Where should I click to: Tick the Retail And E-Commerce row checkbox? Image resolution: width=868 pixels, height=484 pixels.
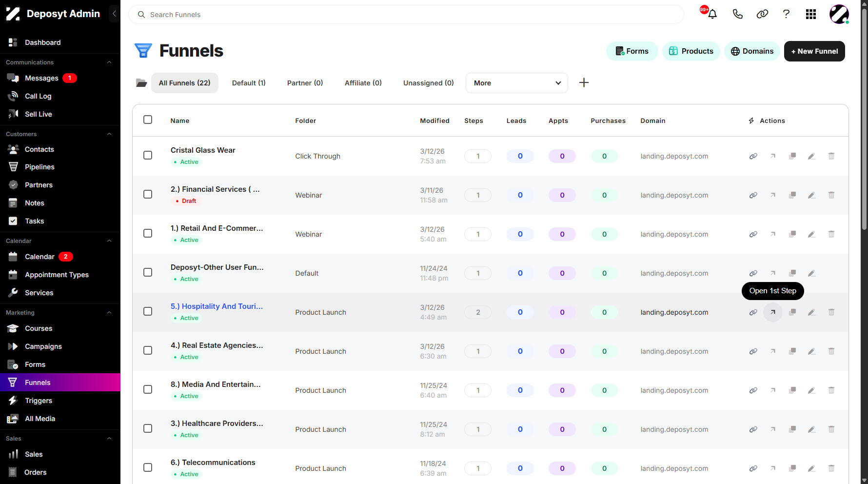tap(148, 233)
